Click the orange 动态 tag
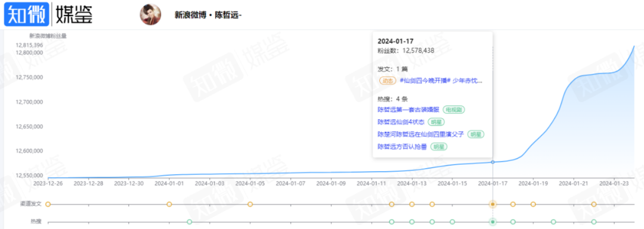This screenshot has width=644, height=229. pyautogui.click(x=388, y=81)
